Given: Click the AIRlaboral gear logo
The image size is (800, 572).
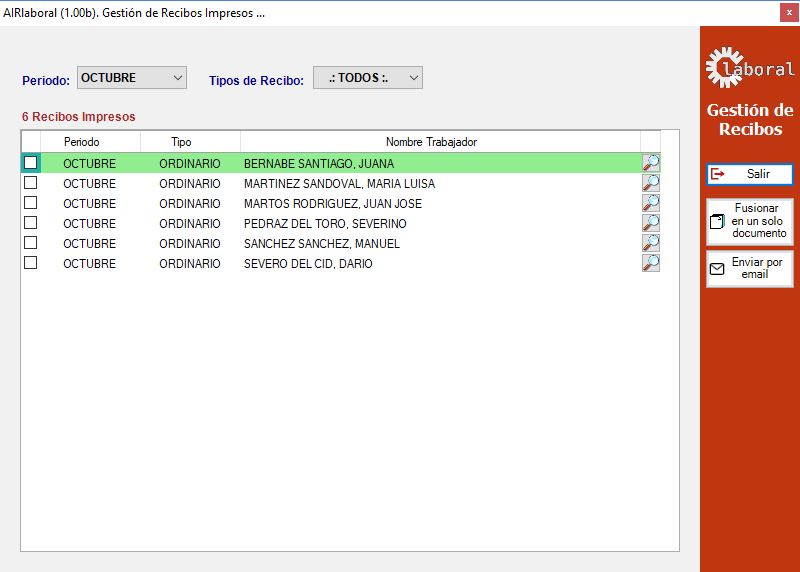Looking at the screenshot, I should pyautogui.click(x=750, y=68).
